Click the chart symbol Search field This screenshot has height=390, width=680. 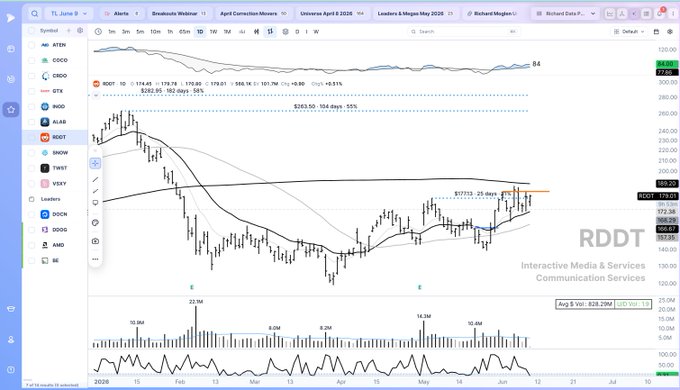pos(464,32)
